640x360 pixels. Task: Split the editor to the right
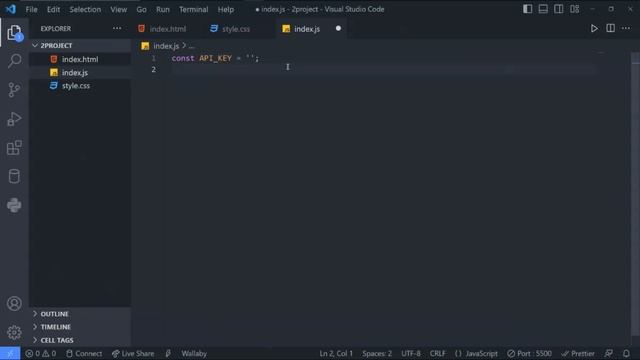tap(610, 29)
